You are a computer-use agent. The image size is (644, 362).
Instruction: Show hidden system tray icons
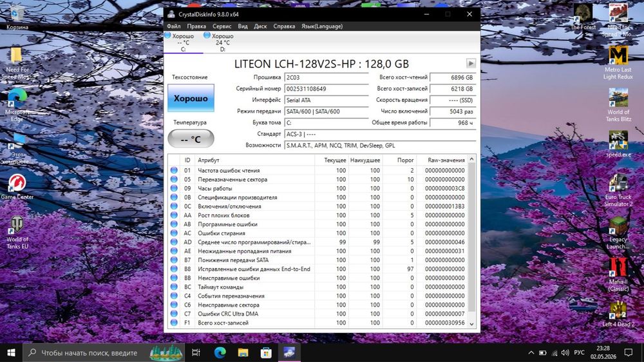click(531, 352)
